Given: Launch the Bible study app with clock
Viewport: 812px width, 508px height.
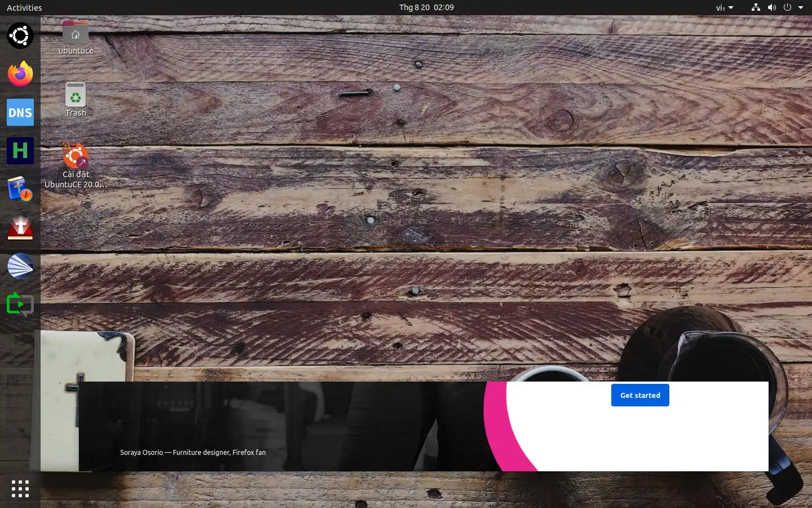Looking at the screenshot, I should click(20, 189).
